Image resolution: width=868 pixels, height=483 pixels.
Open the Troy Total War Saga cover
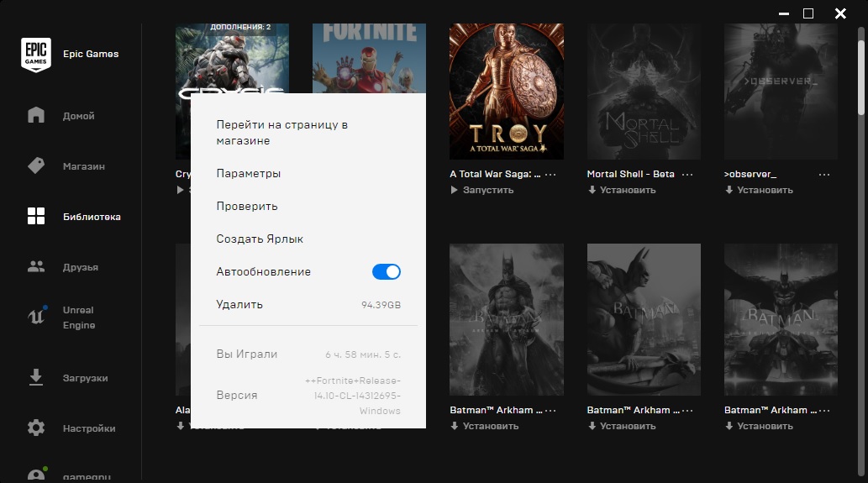click(507, 92)
